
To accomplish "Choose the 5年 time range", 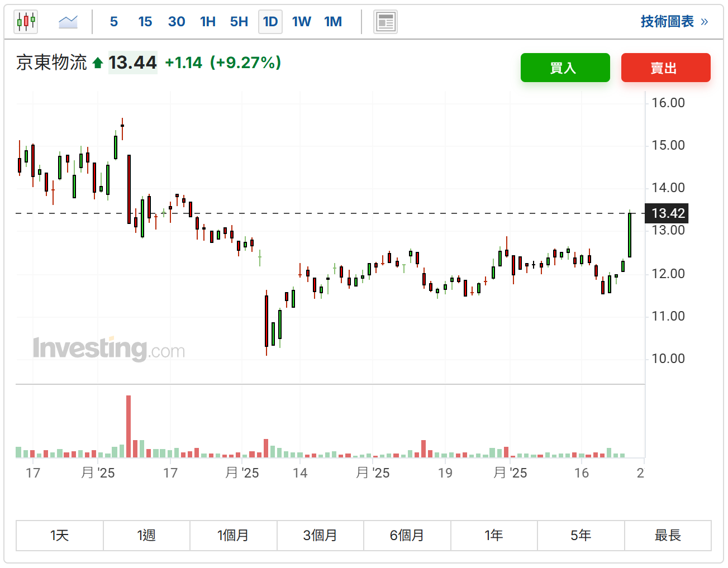I will click(x=581, y=536).
